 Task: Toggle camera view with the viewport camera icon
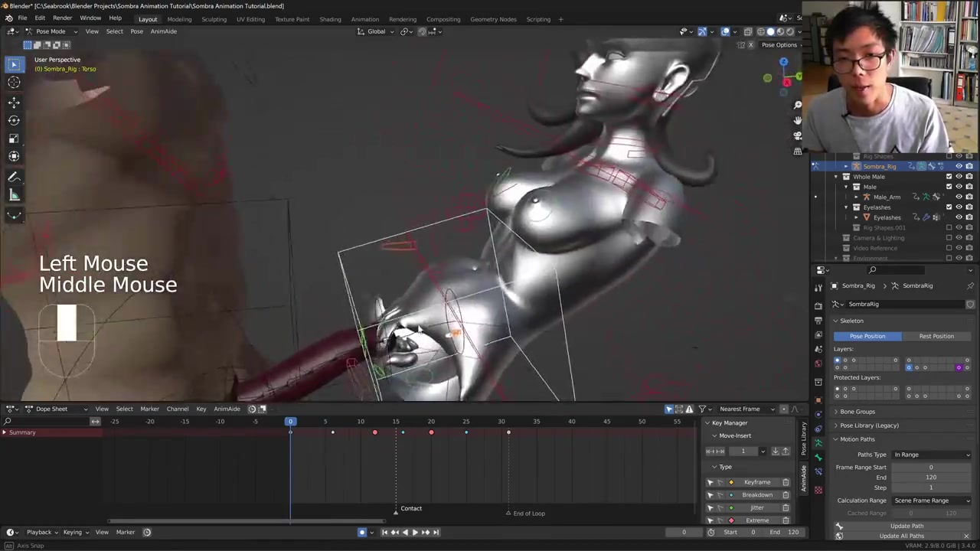[x=798, y=135]
